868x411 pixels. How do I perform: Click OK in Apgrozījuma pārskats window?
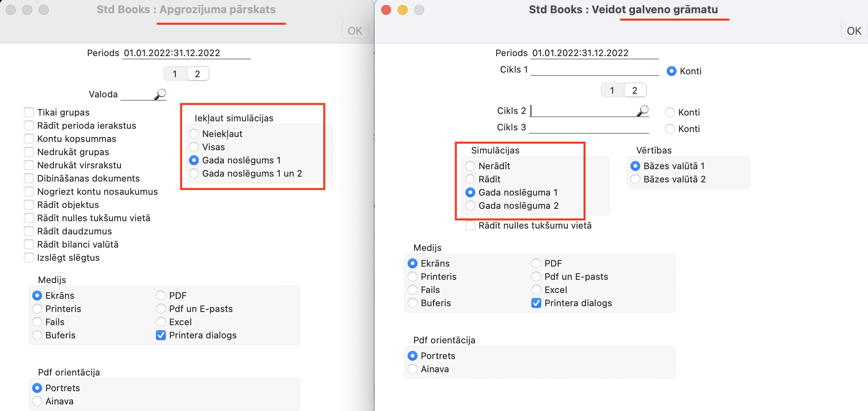click(355, 31)
